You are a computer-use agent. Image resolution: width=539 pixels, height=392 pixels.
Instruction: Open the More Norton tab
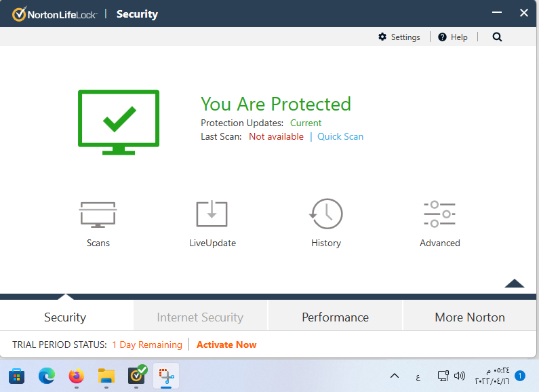click(x=470, y=317)
